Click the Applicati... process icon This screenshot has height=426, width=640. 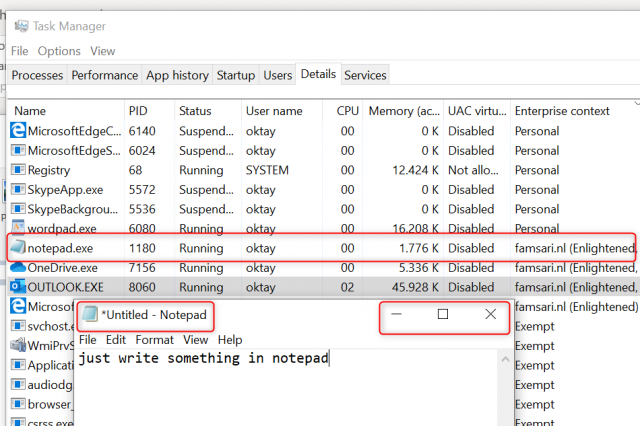click(x=18, y=365)
